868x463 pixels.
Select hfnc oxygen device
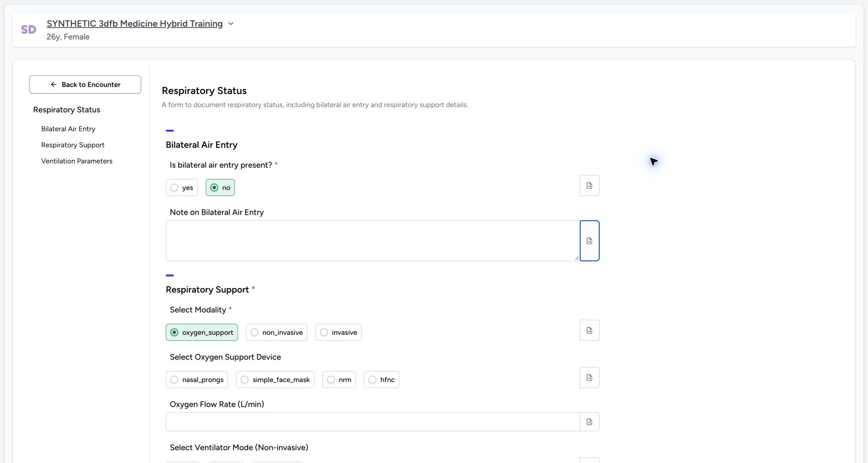coord(381,380)
